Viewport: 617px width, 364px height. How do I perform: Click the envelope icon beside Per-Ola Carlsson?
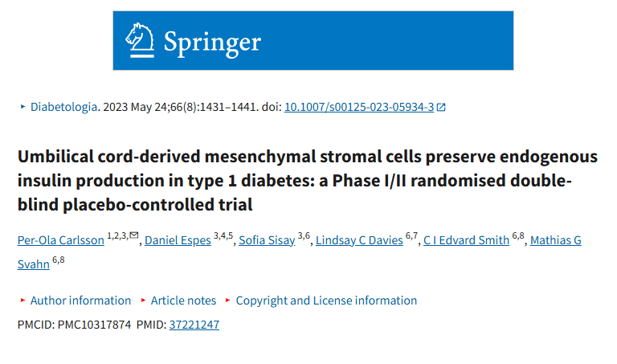point(134,235)
